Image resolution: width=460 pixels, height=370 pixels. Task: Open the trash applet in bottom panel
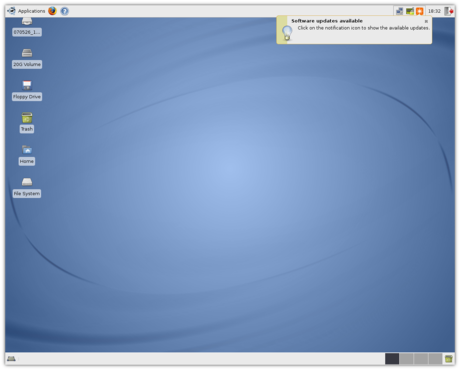[449, 359]
